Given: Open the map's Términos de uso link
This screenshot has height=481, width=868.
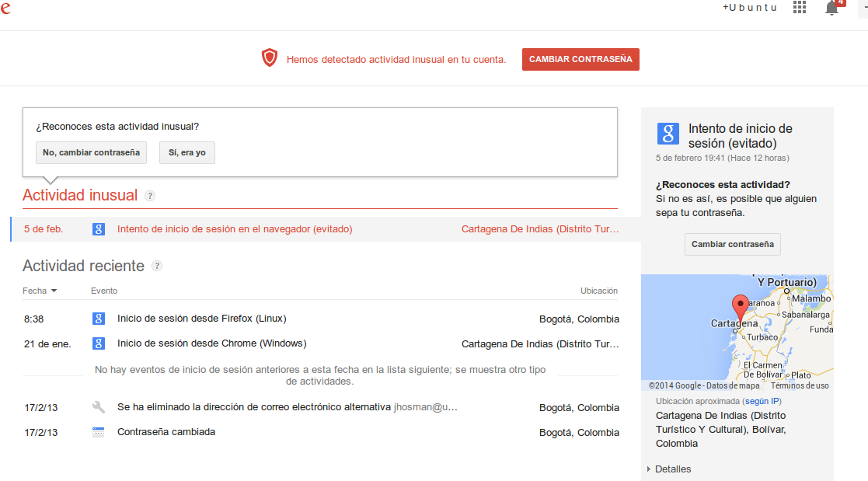Looking at the screenshot, I should (800, 385).
